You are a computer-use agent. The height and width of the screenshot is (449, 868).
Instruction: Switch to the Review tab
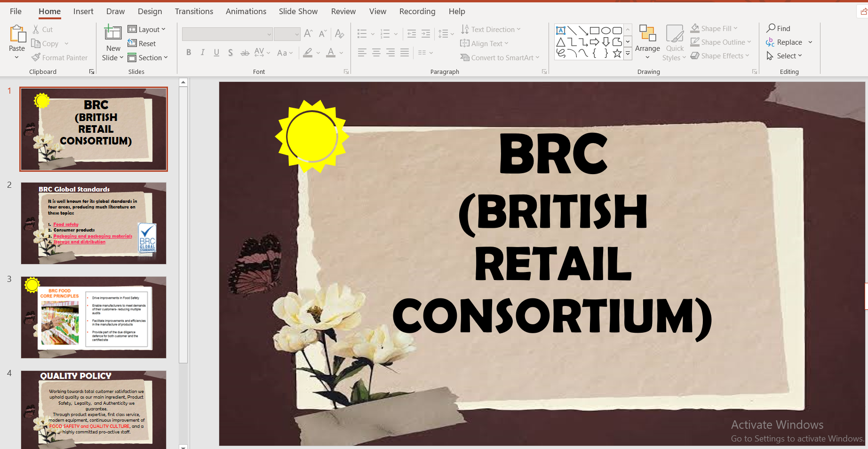[343, 11]
